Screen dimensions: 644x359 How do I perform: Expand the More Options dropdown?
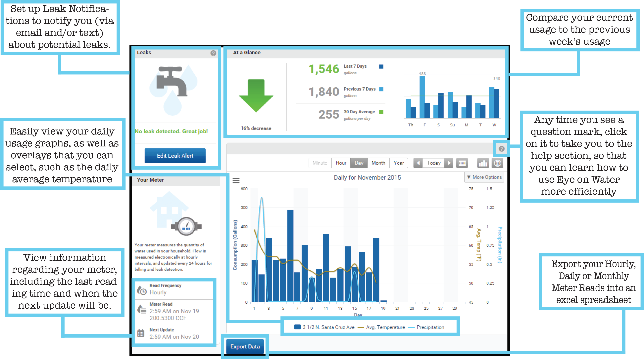[484, 177]
